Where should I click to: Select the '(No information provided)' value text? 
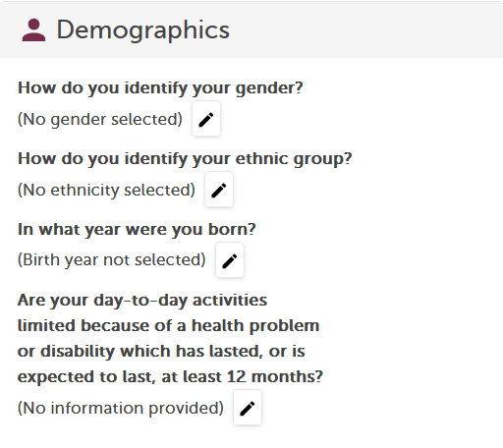click(x=121, y=408)
